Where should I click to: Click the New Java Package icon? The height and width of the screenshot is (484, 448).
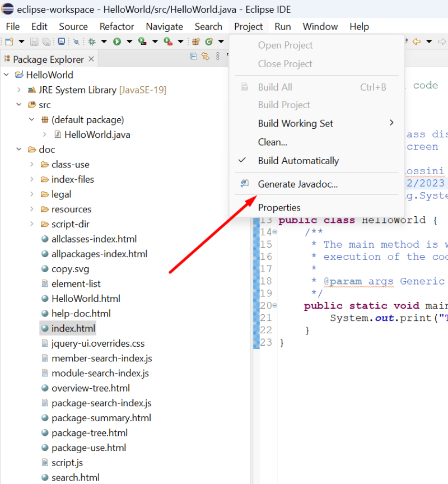(x=196, y=41)
